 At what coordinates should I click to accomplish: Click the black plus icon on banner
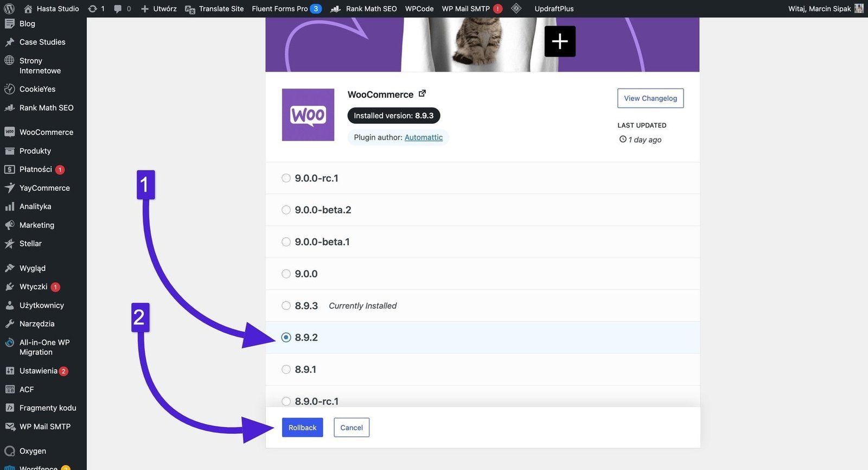click(560, 41)
